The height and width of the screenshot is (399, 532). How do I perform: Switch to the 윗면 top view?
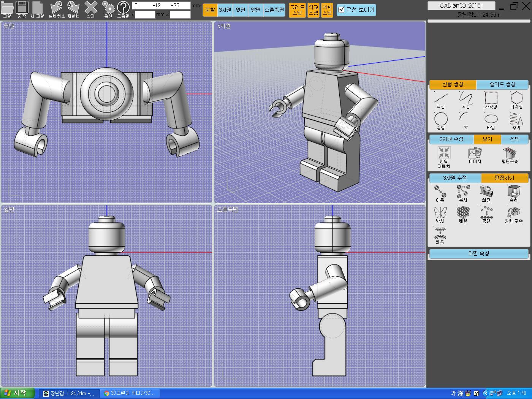[x=240, y=10]
